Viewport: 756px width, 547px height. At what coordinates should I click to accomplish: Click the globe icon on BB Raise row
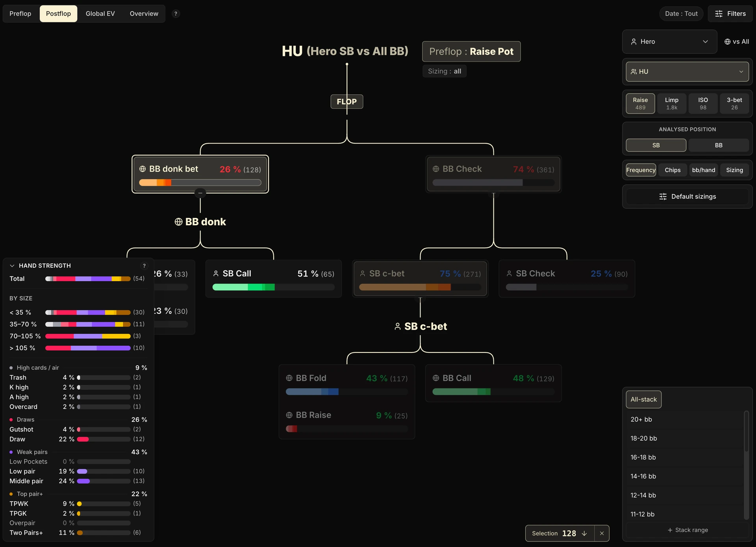click(x=289, y=415)
